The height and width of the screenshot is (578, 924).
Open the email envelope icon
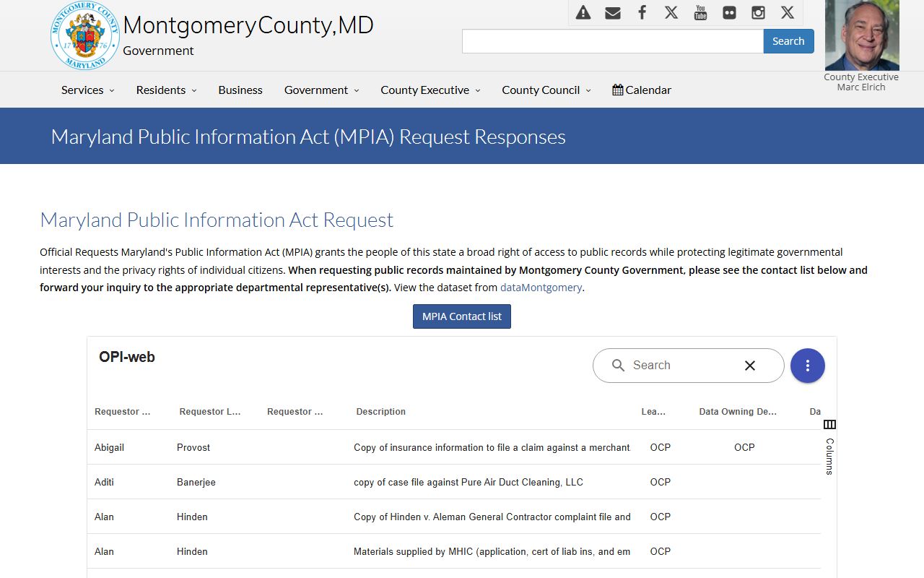(x=613, y=12)
